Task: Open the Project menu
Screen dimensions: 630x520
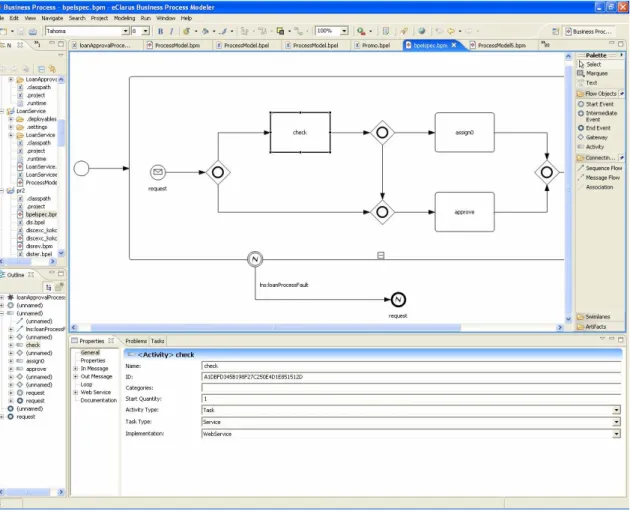Action: coord(99,18)
